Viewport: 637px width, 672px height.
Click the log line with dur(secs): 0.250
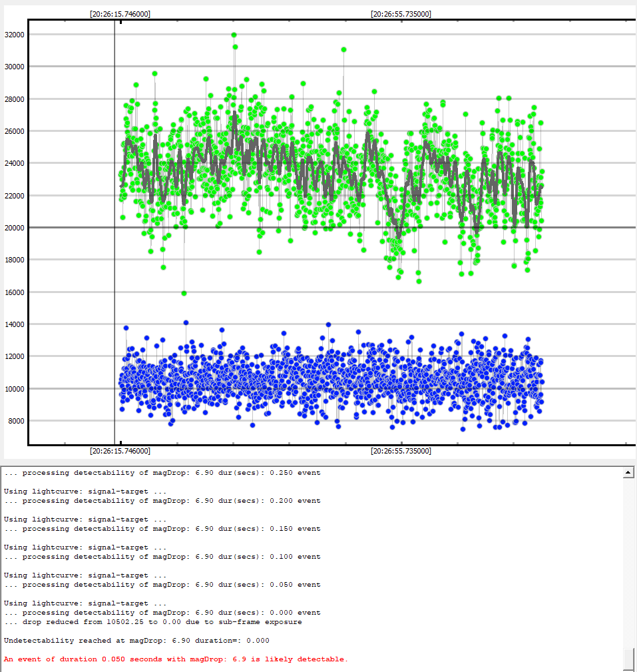pos(162,473)
